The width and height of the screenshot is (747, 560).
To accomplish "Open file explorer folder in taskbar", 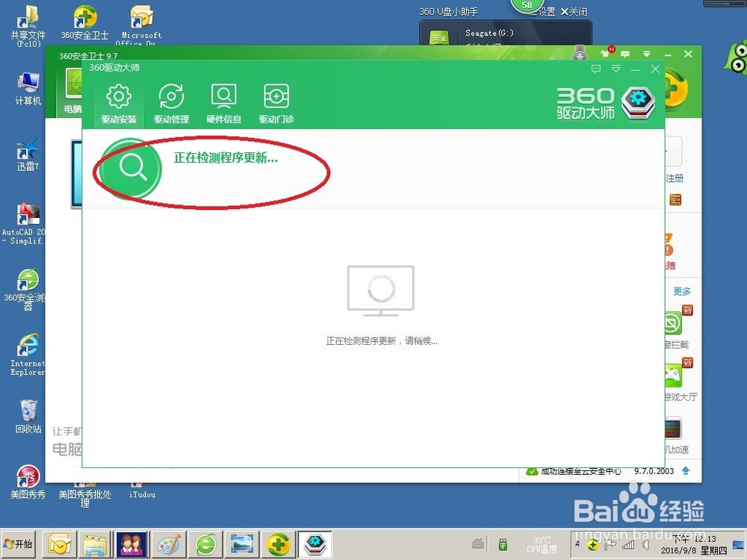I will pos(95,544).
